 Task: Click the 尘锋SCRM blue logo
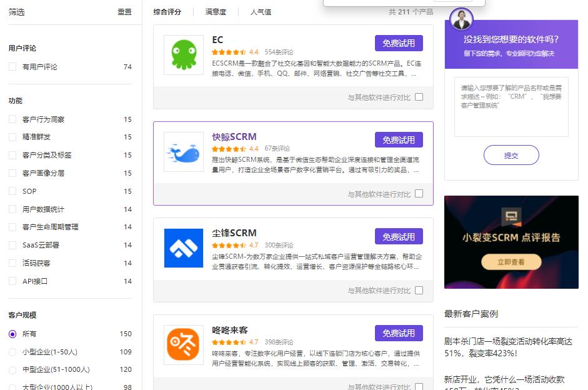(184, 248)
